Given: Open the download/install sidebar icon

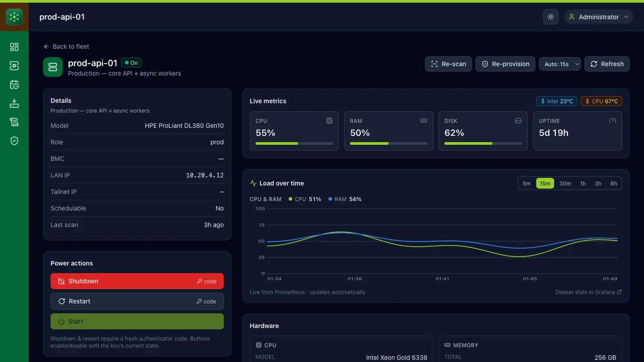Looking at the screenshot, I should click(x=14, y=103).
